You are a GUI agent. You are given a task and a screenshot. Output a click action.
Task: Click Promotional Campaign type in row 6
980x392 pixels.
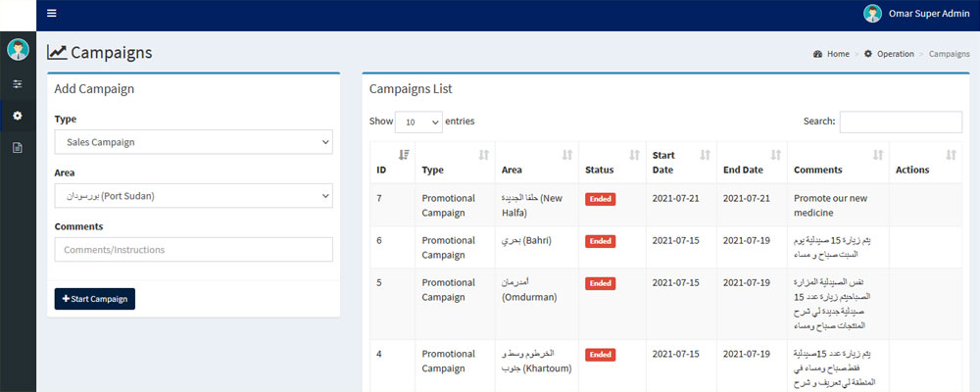[x=449, y=248]
